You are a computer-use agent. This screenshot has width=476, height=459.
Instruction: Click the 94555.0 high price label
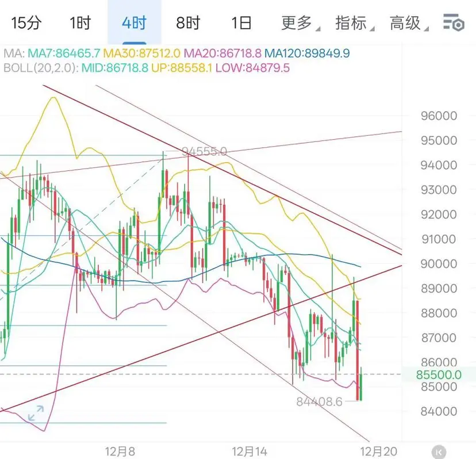[x=204, y=151]
